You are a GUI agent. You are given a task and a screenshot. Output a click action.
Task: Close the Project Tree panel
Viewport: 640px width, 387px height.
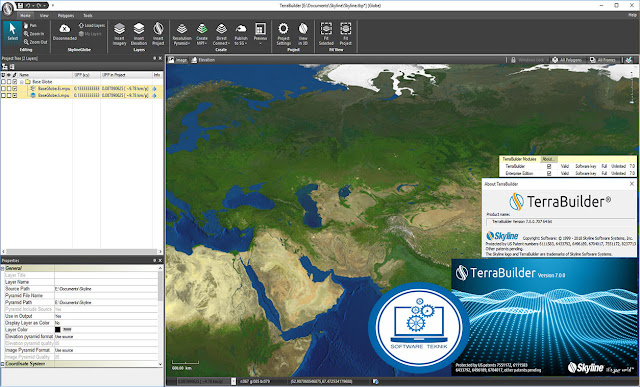click(x=160, y=58)
